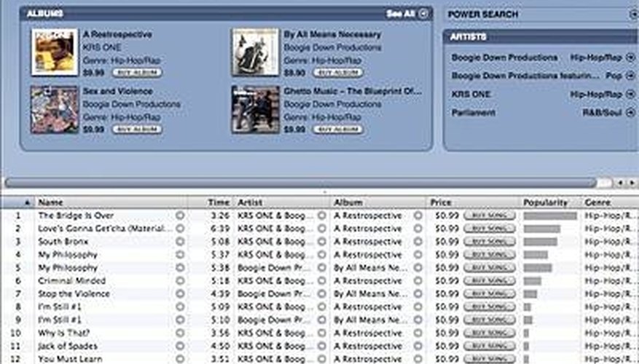639x364 pixels.
Task: Buy the song The Bridge Is Over
Action: [x=490, y=215]
